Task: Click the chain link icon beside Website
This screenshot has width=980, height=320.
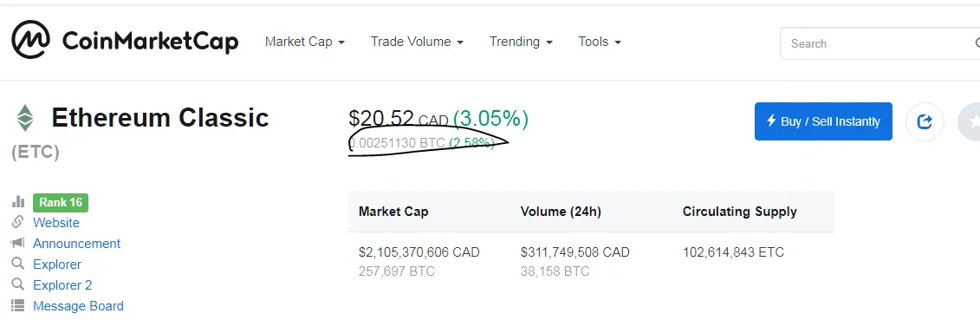Action: [18, 222]
